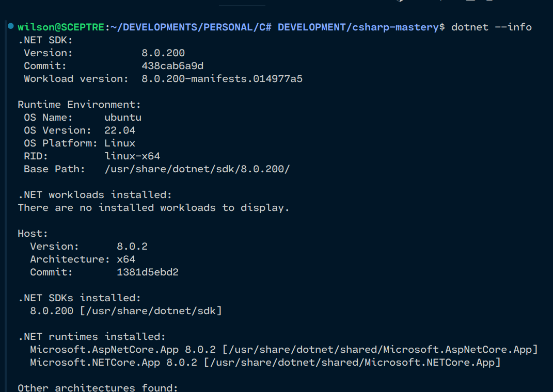Click the Base Path '/usr/share/dotnet/sdk/8.0.200/'
The height and width of the screenshot is (392, 553).
click(197, 169)
